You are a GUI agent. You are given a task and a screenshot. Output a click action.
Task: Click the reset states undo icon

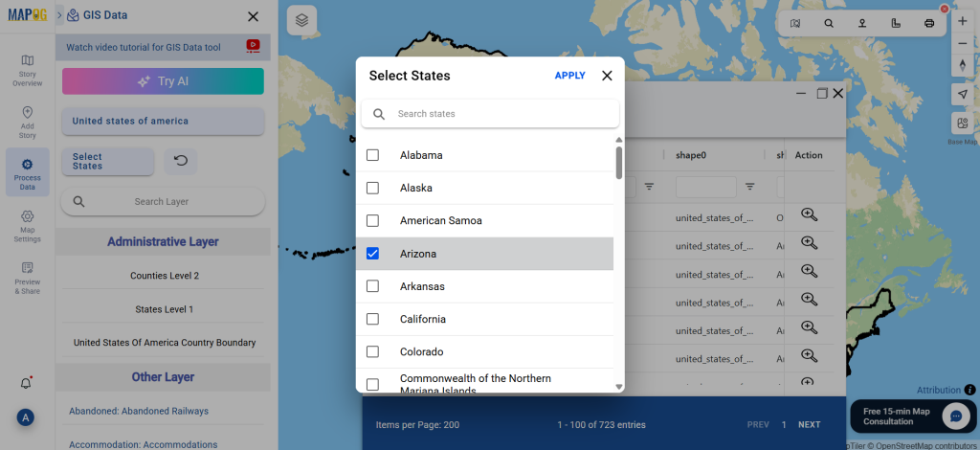tap(181, 161)
